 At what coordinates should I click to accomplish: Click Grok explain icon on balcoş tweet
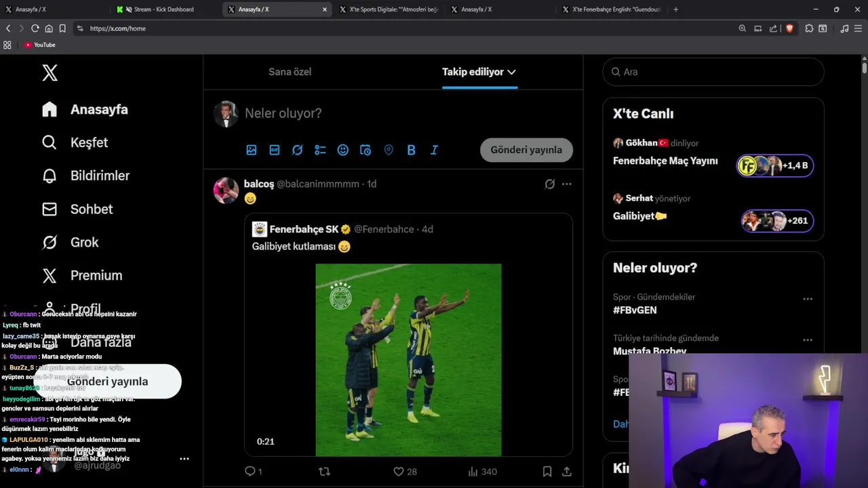(x=550, y=184)
